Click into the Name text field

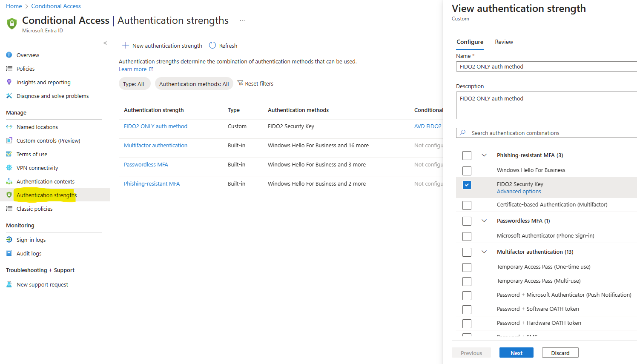click(x=546, y=66)
